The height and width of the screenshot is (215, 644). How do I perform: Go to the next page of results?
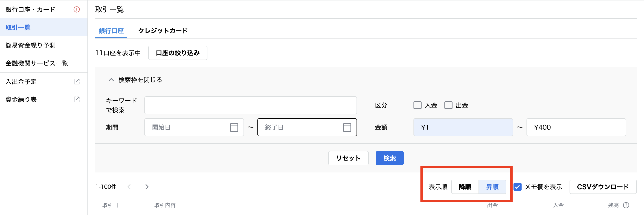[x=147, y=187]
